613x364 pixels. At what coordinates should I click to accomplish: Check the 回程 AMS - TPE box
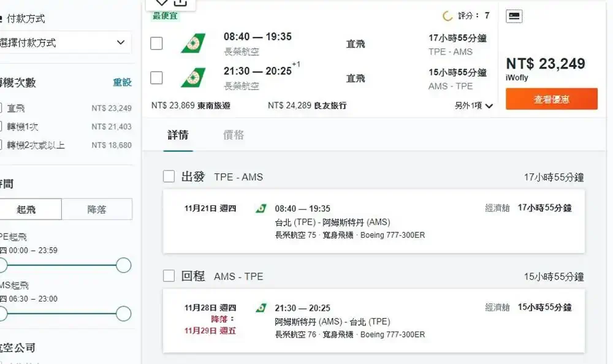pyautogui.click(x=169, y=276)
